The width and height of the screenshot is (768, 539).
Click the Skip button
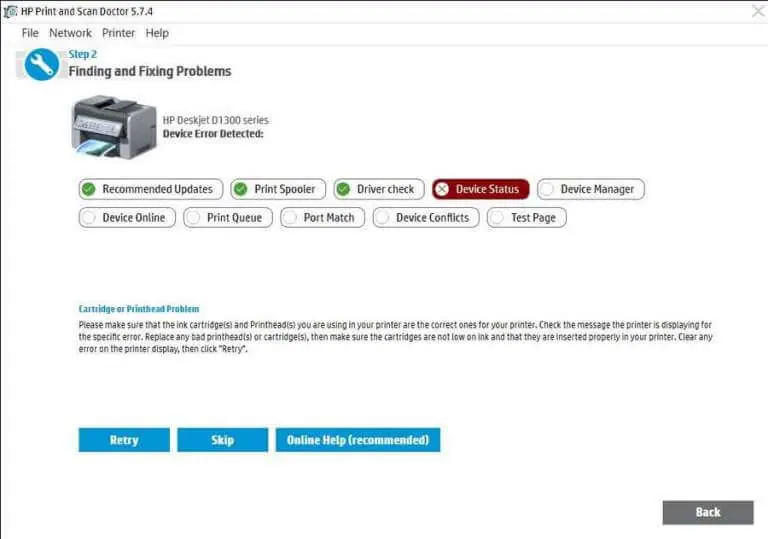(222, 440)
